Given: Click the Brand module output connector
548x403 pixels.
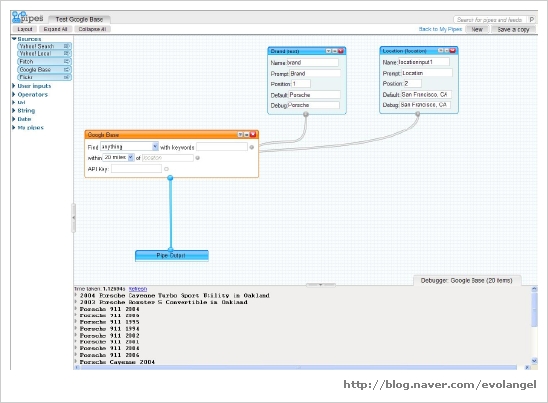Looking at the screenshot, I should click(306, 114).
